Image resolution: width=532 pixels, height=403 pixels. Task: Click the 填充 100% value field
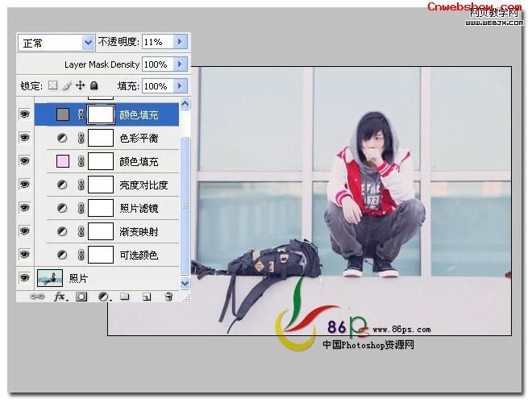pos(158,85)
